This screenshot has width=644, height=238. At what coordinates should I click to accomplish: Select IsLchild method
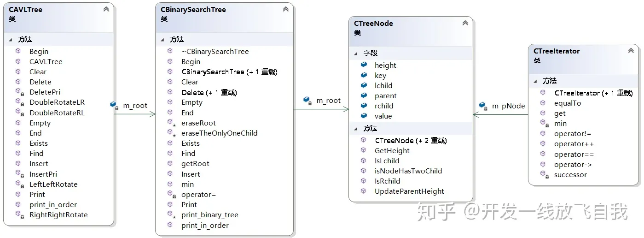tap(387, 161)
